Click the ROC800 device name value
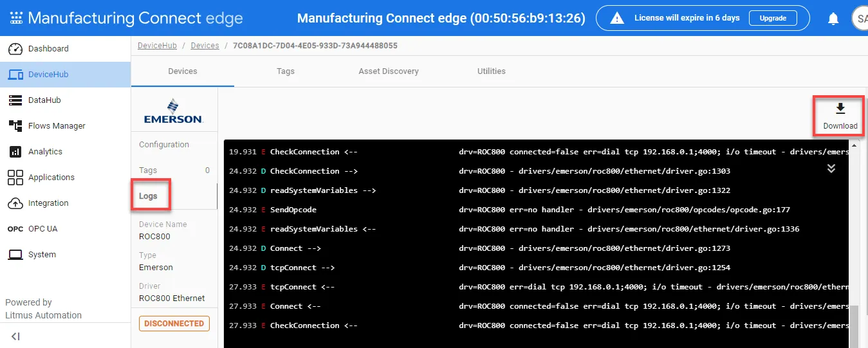The width and height of the screenshot is (868, 348). click(x=154, y=237)
